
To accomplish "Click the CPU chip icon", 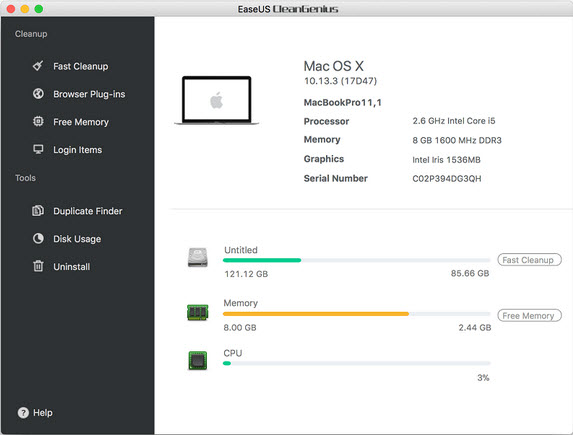I will (198, 361).
